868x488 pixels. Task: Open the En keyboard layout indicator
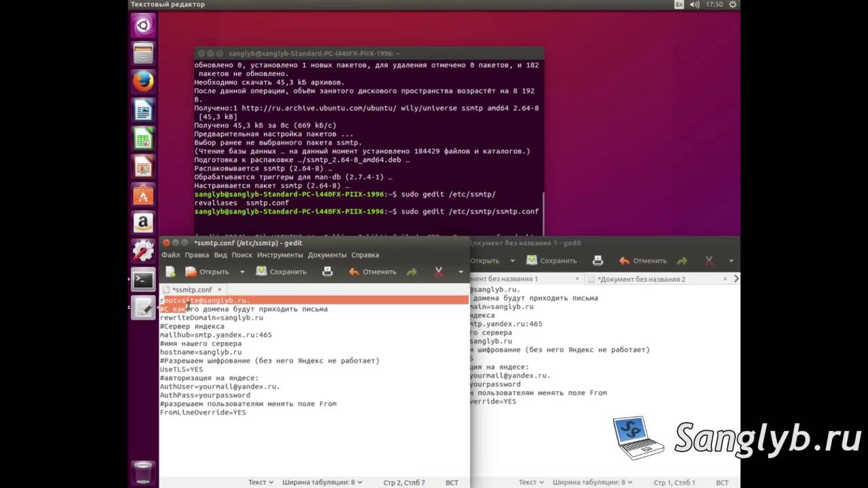[679, 4]
